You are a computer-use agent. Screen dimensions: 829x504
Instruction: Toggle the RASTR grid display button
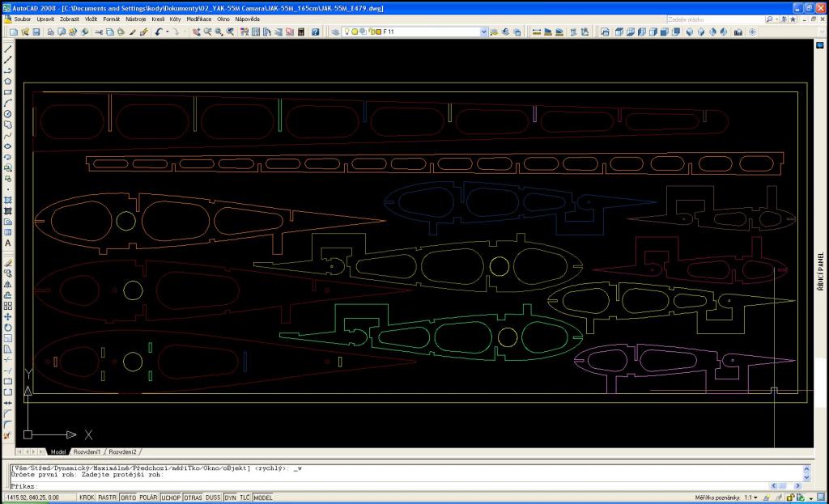(107, 498)
